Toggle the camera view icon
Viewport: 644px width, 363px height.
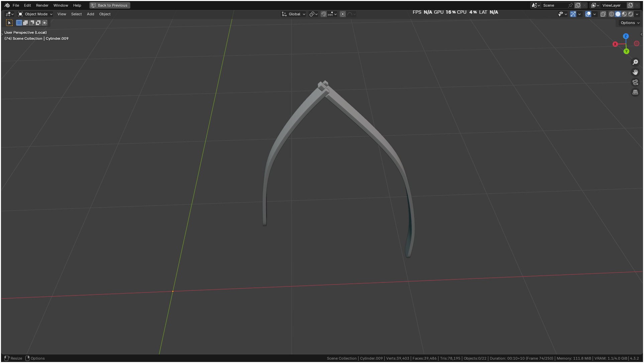pos(635,82)
